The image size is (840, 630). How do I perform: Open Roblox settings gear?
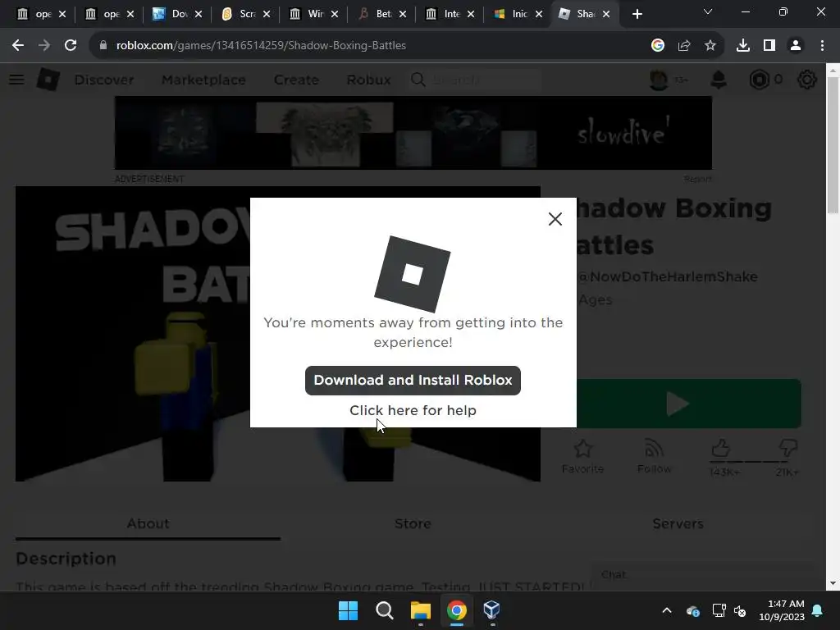(x=806, y=80)
